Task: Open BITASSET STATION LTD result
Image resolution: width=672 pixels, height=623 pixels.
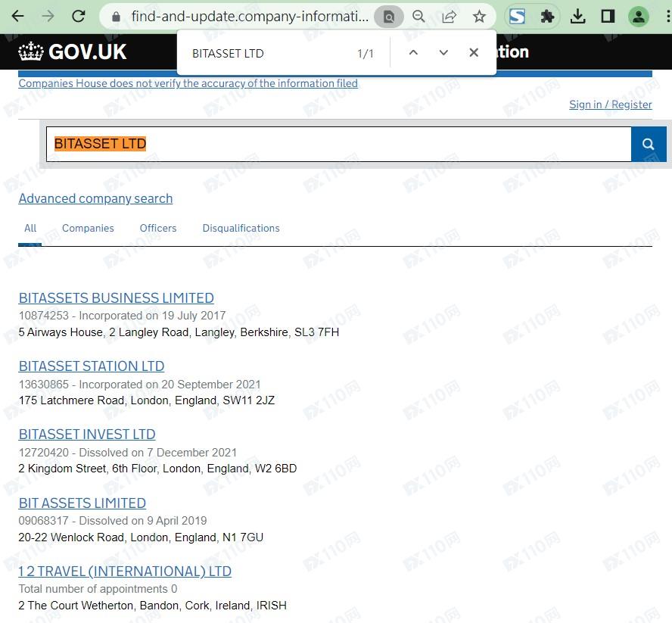Action: [x=92, y=366]
